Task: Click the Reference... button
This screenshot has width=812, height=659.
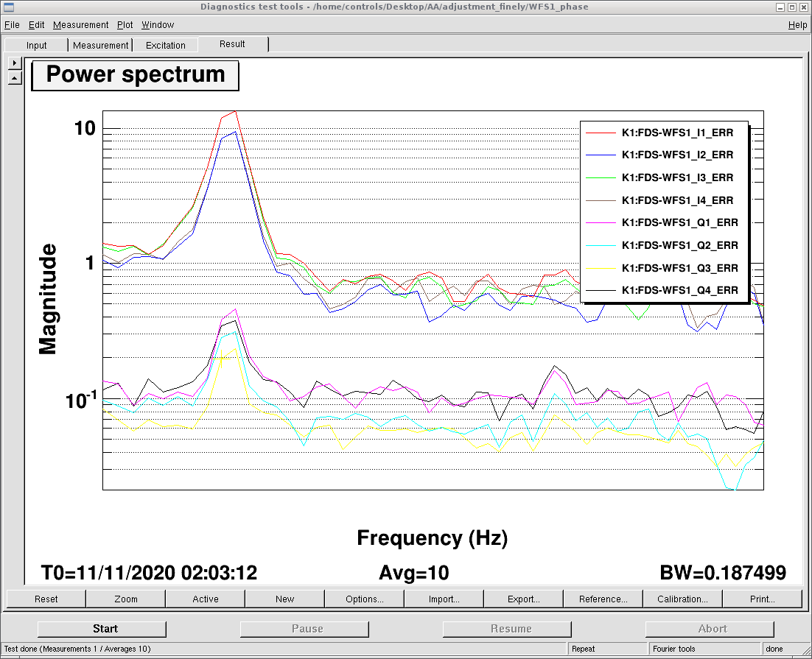Action: coord(603,599)
